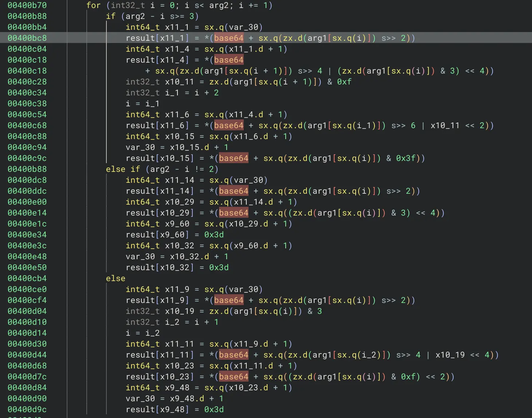Screen dimensions: 532x418
Task: Click the standalone "else" keyword at 00400cb4
Action: click(x=116, y=279)
